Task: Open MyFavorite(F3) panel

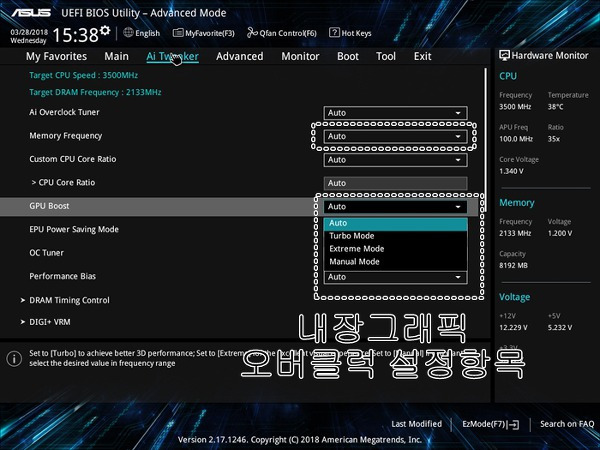Action: (x=204, y=33)
